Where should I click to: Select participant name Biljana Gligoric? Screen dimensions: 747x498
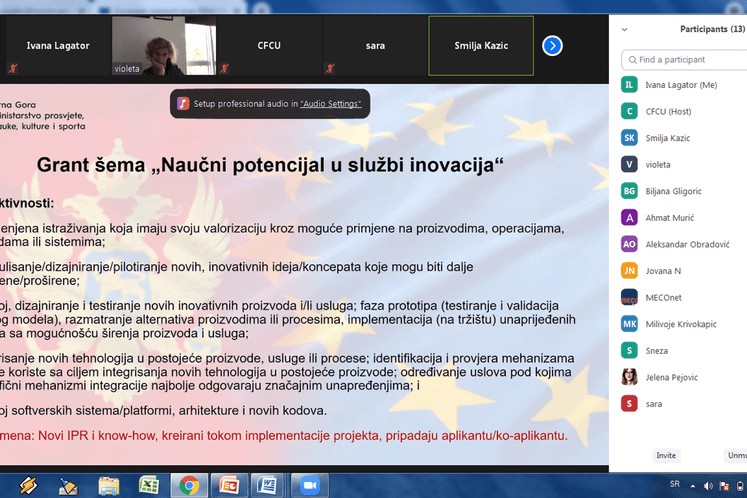[674, 191]
